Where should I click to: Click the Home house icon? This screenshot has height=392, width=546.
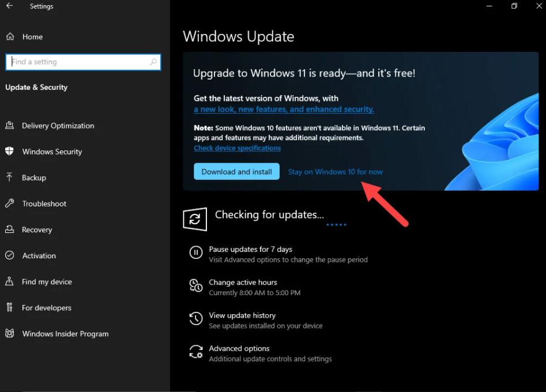pyautogui.click(x=10, y=36)
